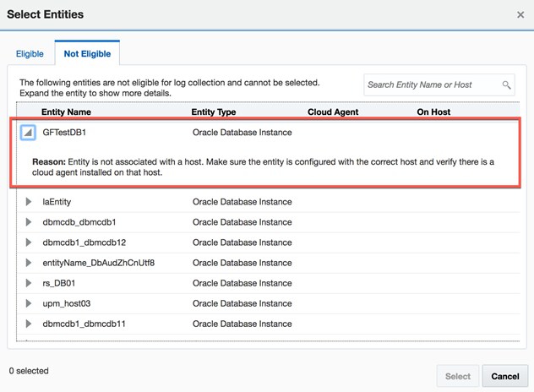Click the Entity Type column header
Viewport: 534px width, 392px height.
point(214,112)
